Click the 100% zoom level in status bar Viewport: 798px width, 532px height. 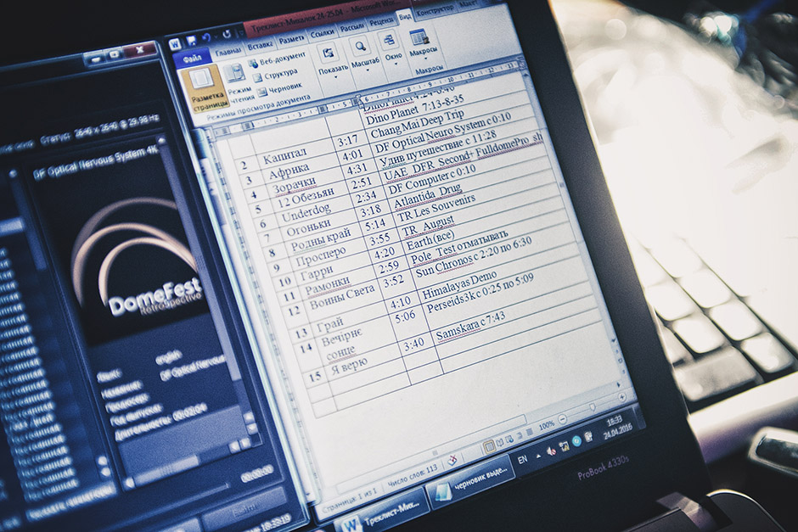pos(546,425)
